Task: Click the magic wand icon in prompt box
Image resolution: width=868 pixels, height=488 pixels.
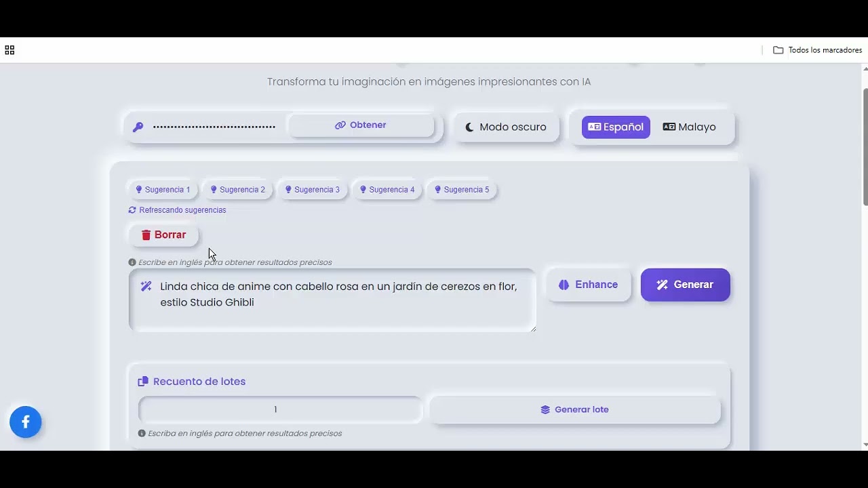Action: [146, 286]
